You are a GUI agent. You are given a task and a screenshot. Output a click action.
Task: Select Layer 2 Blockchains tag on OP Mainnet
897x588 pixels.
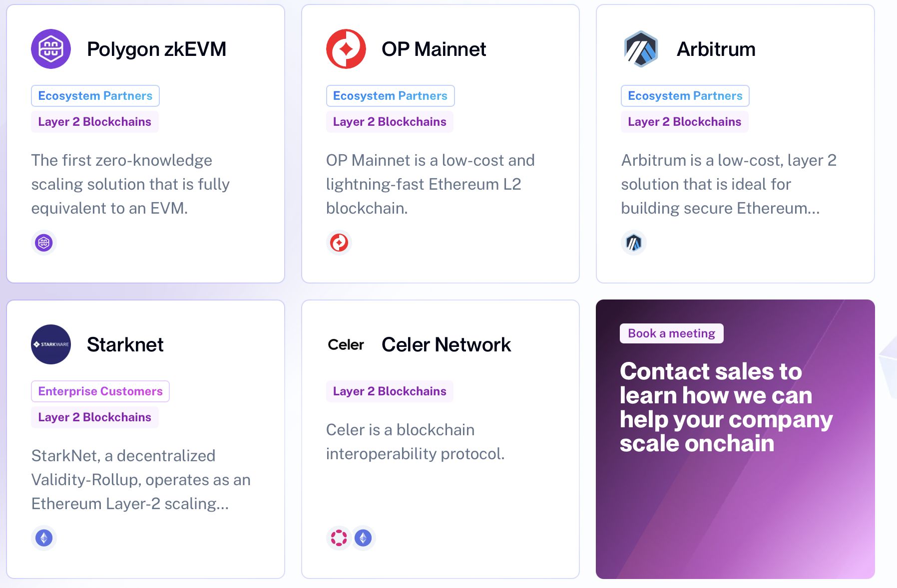[390, 122]
